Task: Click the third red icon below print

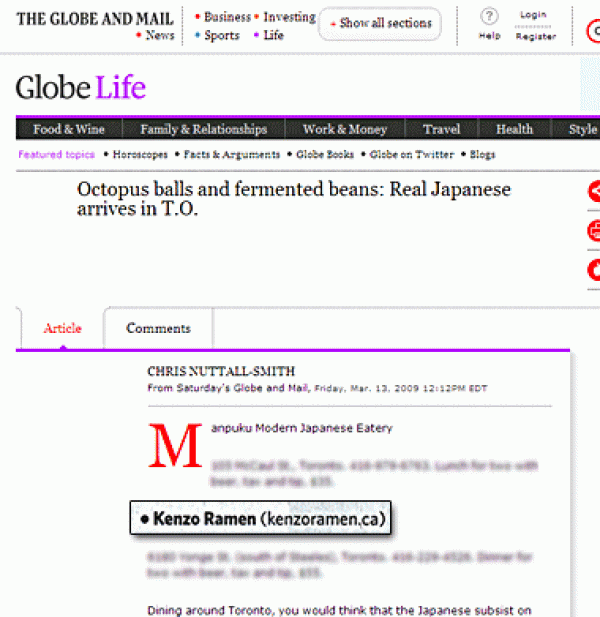Action: pyautogui.click(x=594, y=269)
